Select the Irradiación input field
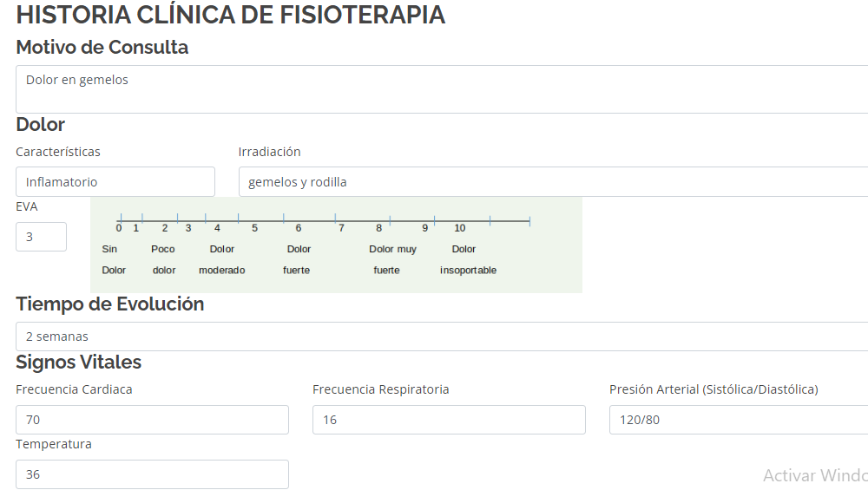The width and height of the screenshot is (868, 490). click(x=552, y=182)
